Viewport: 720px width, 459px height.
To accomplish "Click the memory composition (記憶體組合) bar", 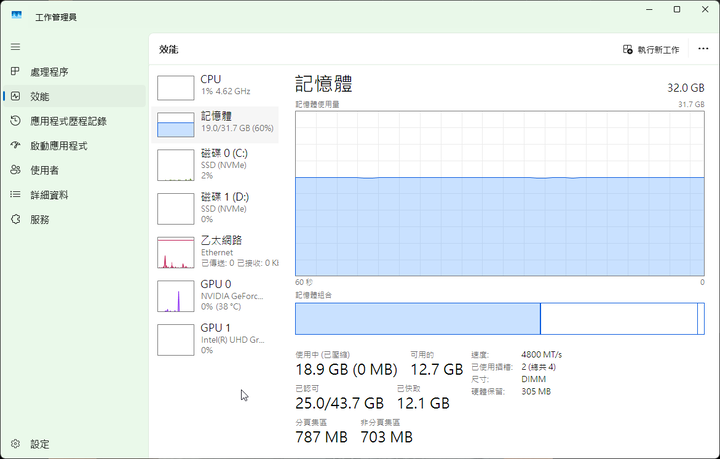I will [x=500, y=319].
